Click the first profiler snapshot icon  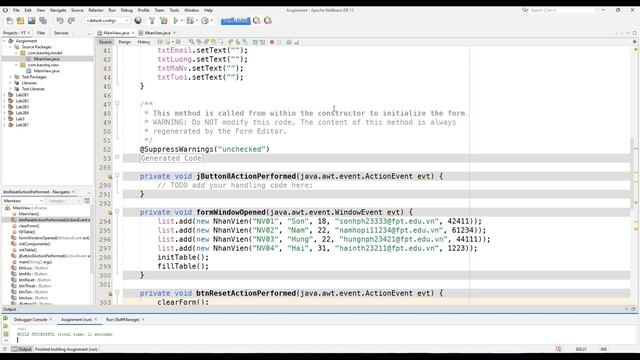pos(257,20)
